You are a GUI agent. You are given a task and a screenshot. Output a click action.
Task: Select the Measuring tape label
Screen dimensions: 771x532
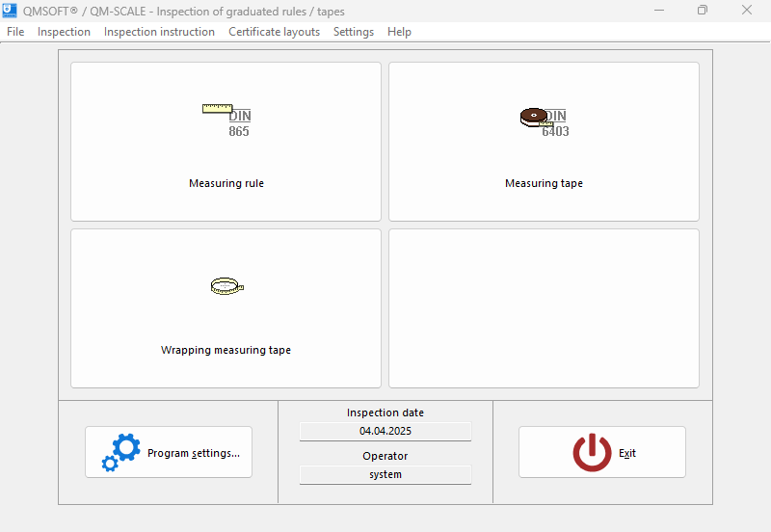tap(544, 183)
